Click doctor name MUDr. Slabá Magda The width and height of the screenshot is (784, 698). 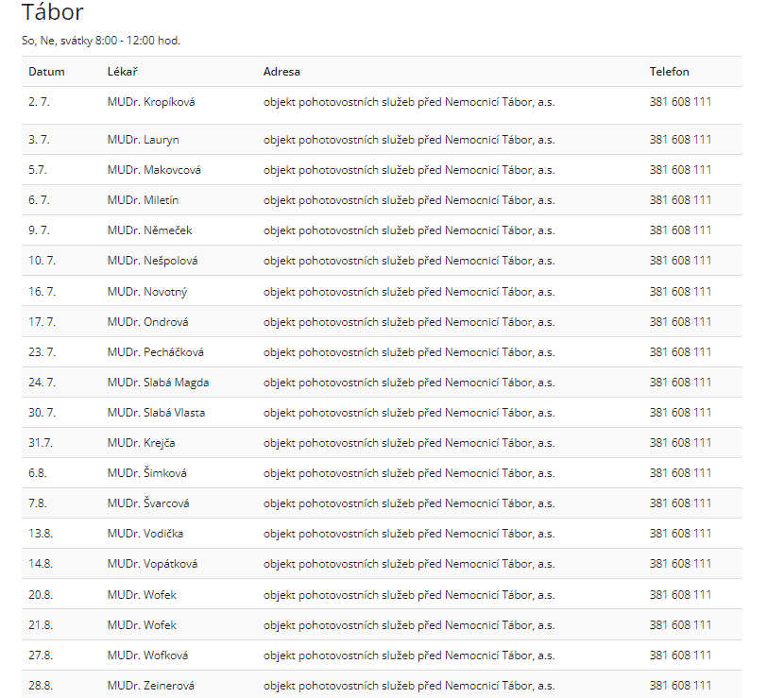(158, 383)
